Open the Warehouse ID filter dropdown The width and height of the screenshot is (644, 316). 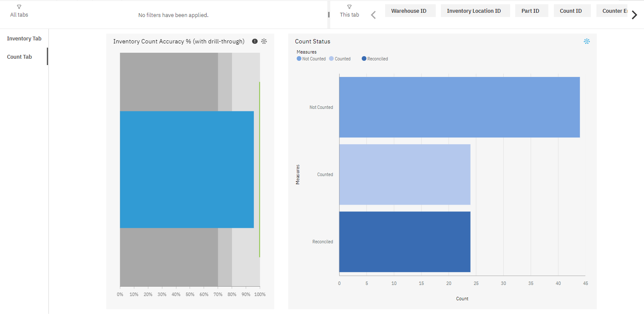410,11
